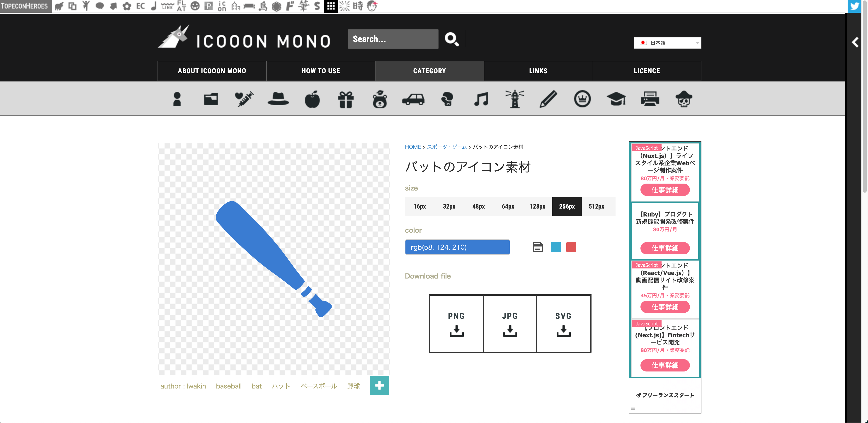Download the SVG file

tap(564, 324)
